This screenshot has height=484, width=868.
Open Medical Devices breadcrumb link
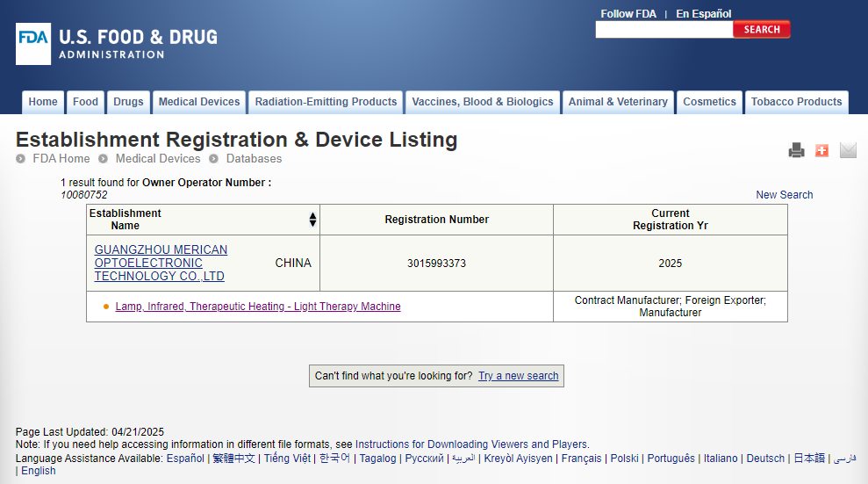pyautogui.click(x=158, y=159)
